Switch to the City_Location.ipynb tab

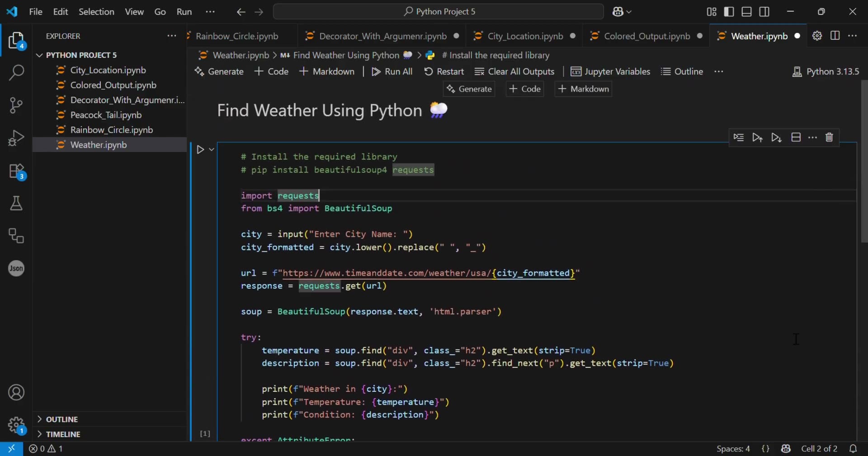click(524, 36)
